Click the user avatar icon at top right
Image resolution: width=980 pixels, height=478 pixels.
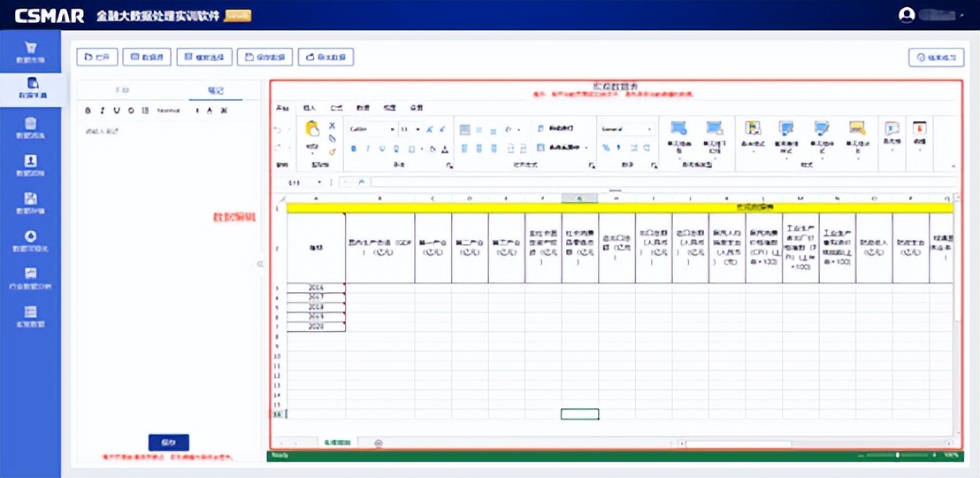point(906,14)
